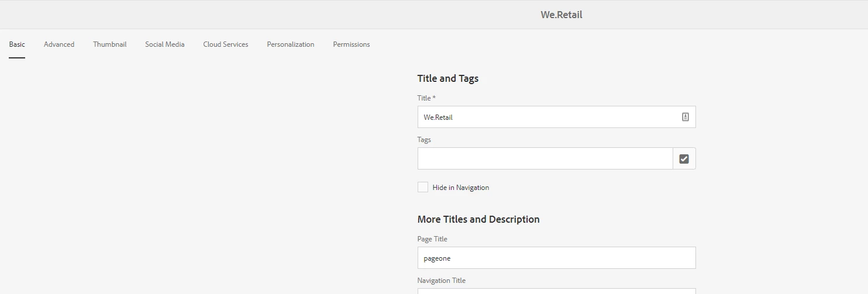The image size is (868, 294).
Task: Focus the Title field containing We.Retail
Action: pyautogui.click(x=556, y=117)
